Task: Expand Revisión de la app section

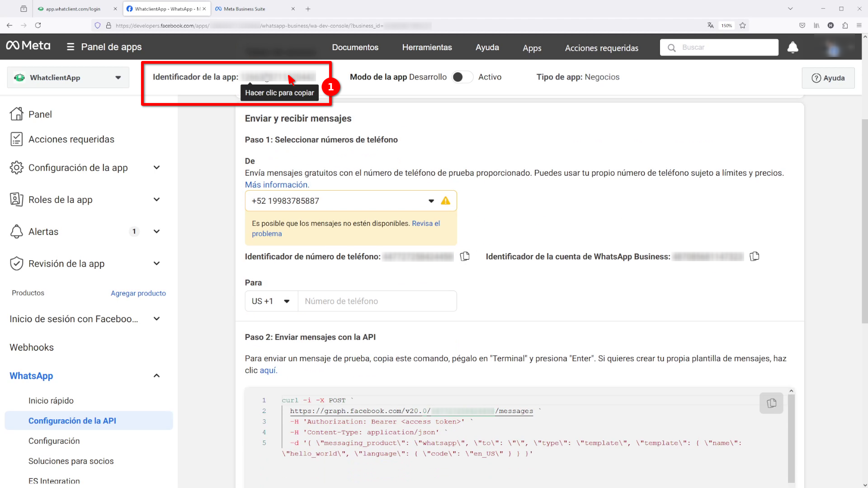Action: tap(156, 263)
